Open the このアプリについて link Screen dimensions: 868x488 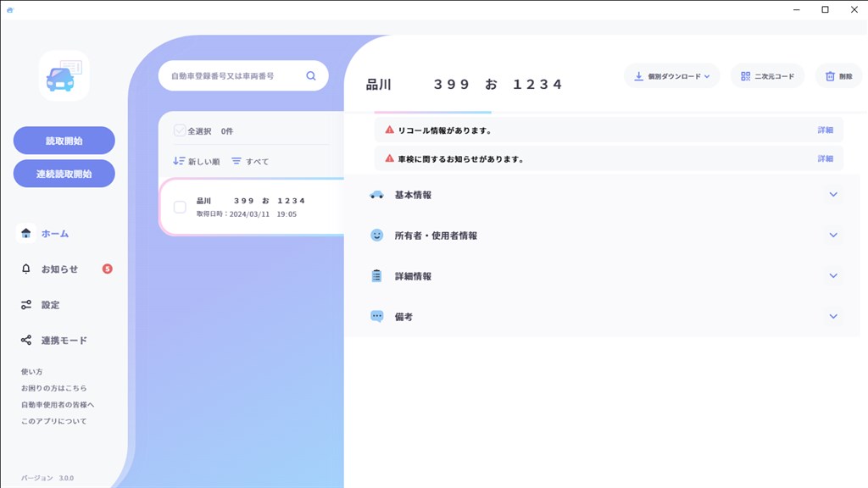(x=53, y=421)
